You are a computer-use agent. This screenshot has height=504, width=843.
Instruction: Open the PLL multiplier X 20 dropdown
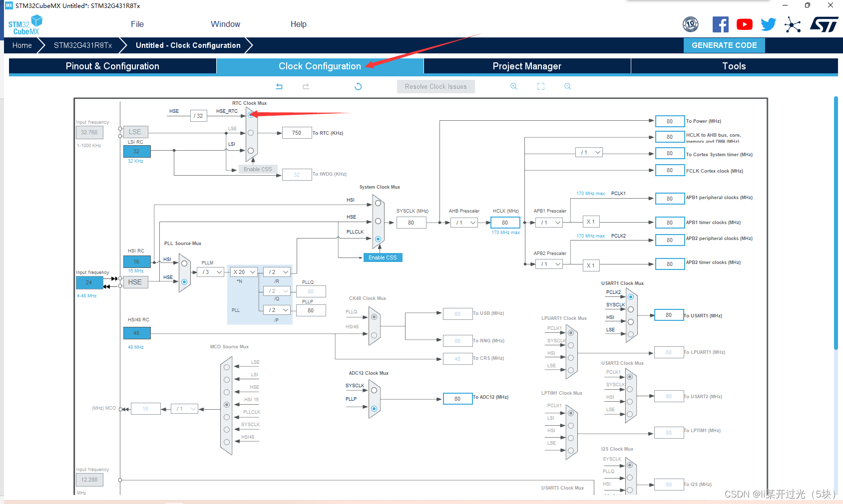[244, 272]
